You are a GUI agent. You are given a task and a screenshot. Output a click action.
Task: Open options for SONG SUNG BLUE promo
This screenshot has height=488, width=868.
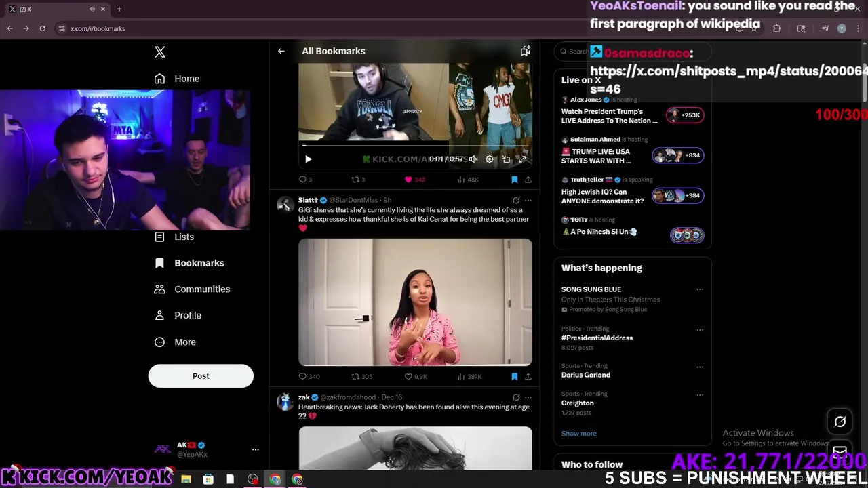coord(700,289)
